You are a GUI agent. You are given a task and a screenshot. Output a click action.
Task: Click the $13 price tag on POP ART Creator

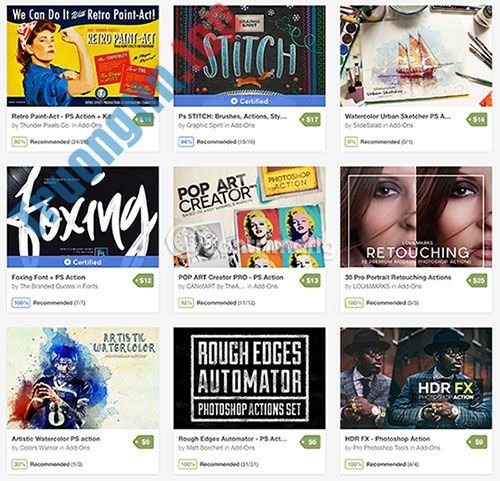pyautogui.click(x=310, y=281)
